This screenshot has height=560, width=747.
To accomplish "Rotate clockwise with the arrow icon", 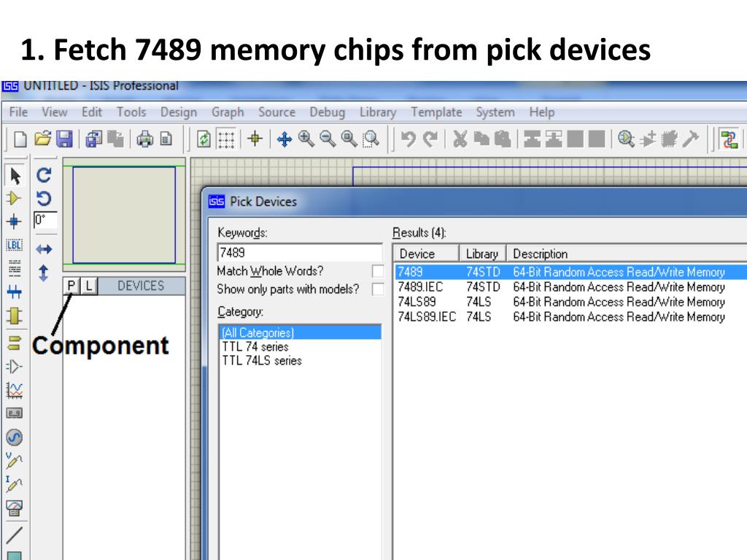I will pos(44,175).
